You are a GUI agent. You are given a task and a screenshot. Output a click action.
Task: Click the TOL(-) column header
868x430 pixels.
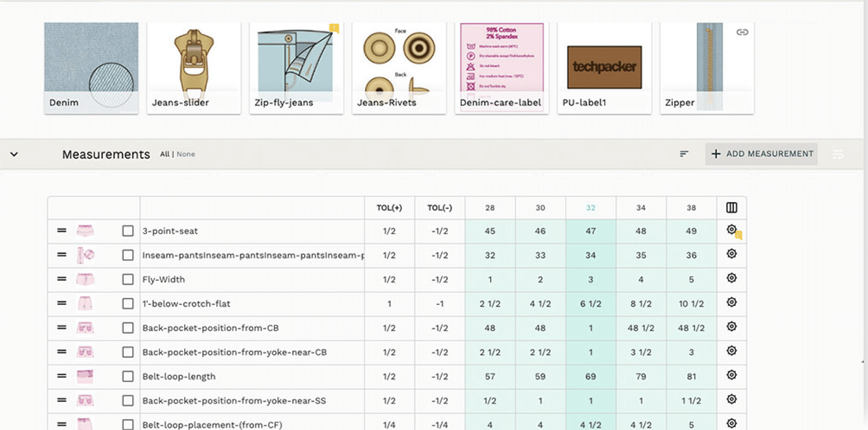click(x=440, y=208)
